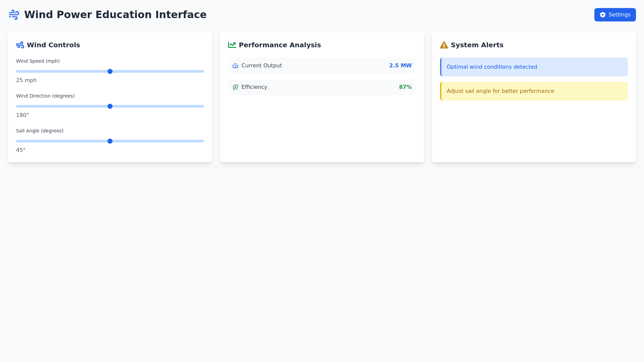The height and width of the screenshot is (362, 644).
Task: Click the Sail Angle slider handle
Action: click(x=110, y=141)
